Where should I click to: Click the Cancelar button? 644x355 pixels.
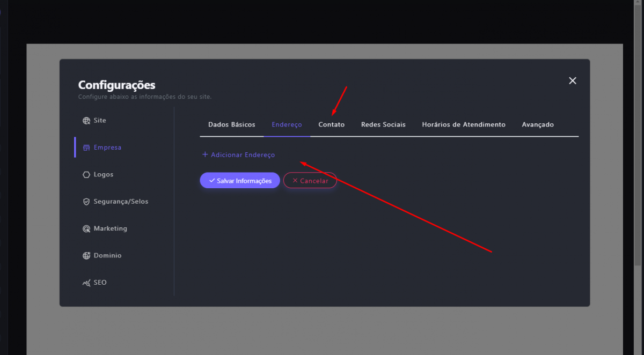[x=310, y=181]
